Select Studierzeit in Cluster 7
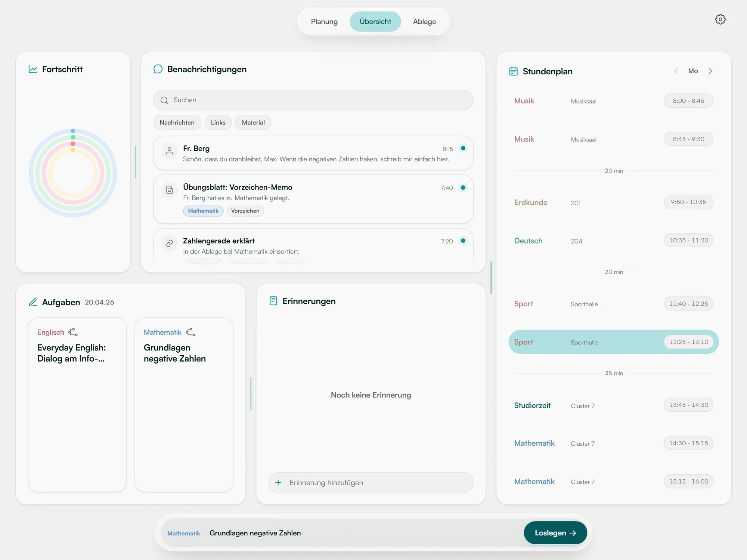 click(614, 405)
